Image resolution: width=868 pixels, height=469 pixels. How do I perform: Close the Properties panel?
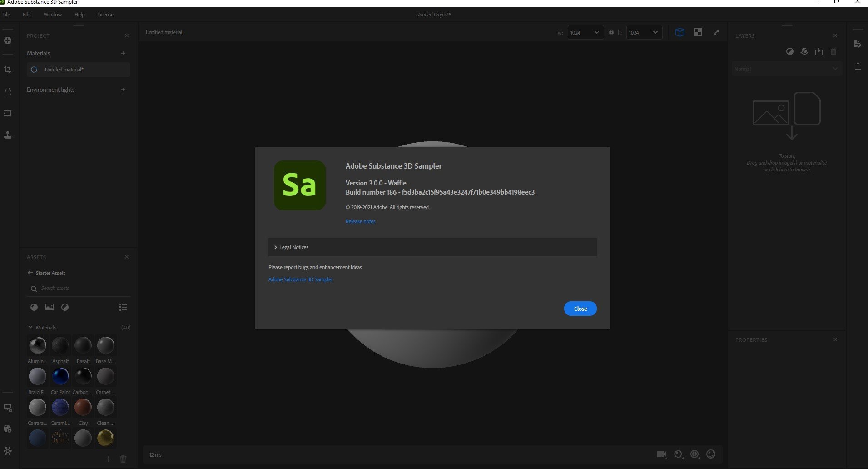coord(835,339)
